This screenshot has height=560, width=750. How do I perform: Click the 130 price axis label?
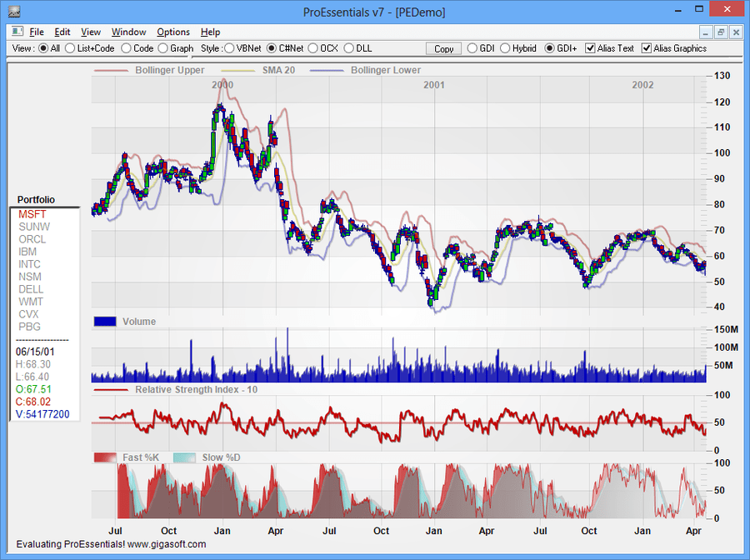722,76
